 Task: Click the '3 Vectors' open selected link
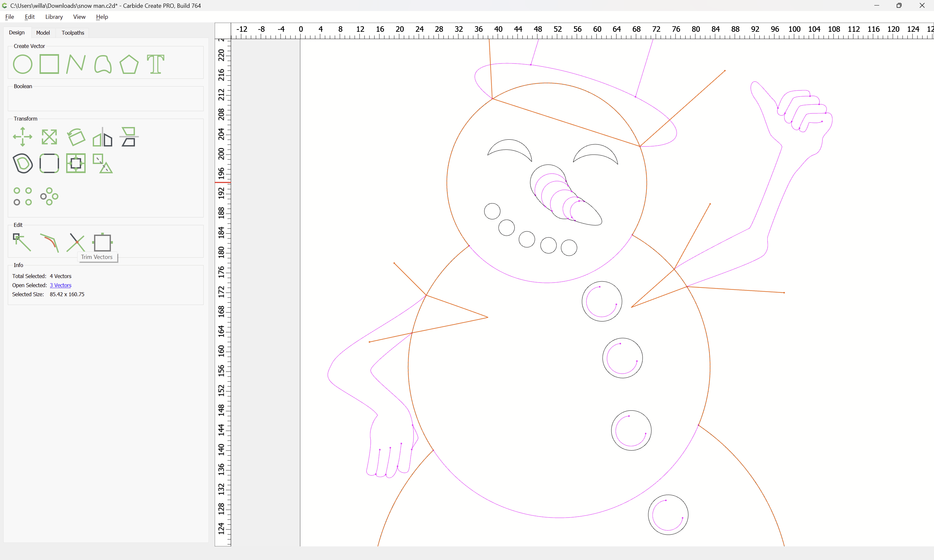(x=60, y=285)
